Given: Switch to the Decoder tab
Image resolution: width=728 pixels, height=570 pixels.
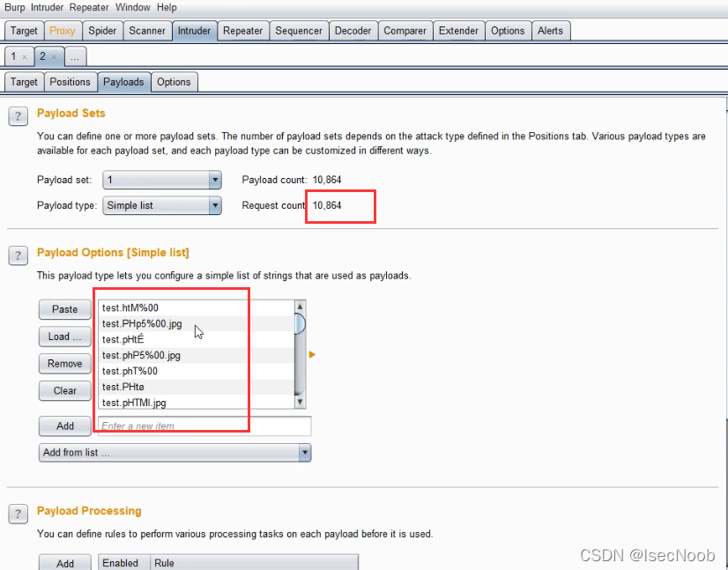Looking at the screenshot, I should (x=353, y=31).
